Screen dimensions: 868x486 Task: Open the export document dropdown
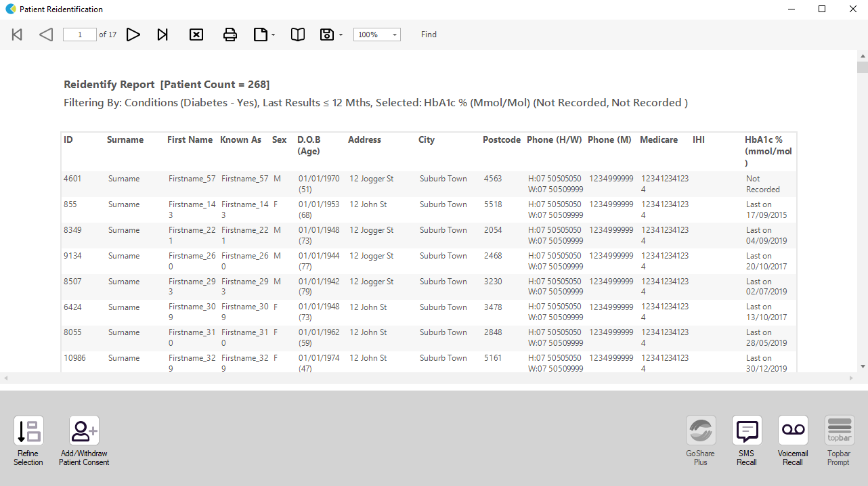(x=264, y=35)
